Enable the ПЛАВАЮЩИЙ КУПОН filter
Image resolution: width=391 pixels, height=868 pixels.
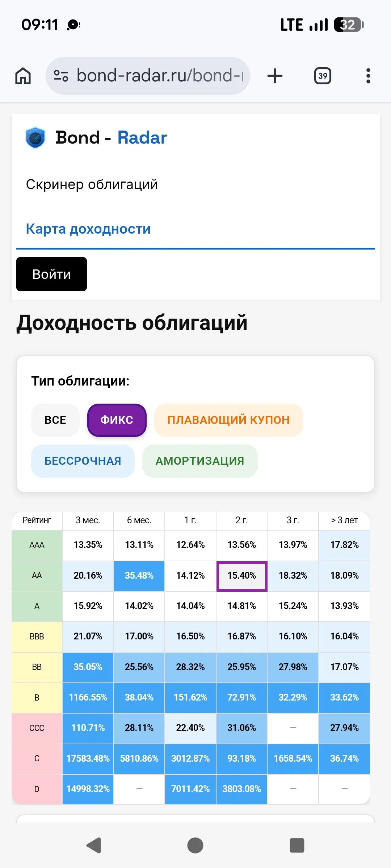click(x=228, y=420)
